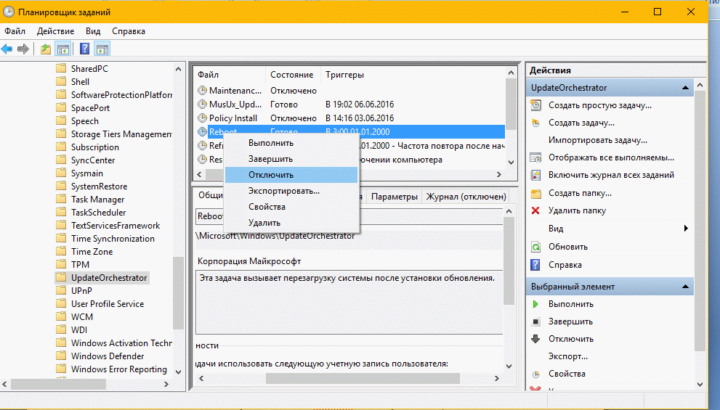This screenshot has width=720, height=410.
Task: Click the green play Выполнить icon
Action: [537, 303]
